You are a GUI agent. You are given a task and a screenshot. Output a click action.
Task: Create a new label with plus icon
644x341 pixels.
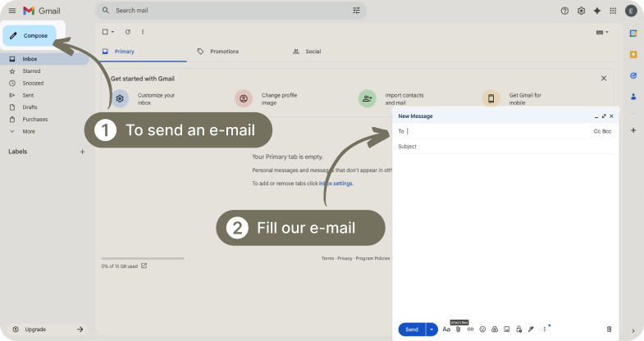pyautogui.click(x=82, y=152)
